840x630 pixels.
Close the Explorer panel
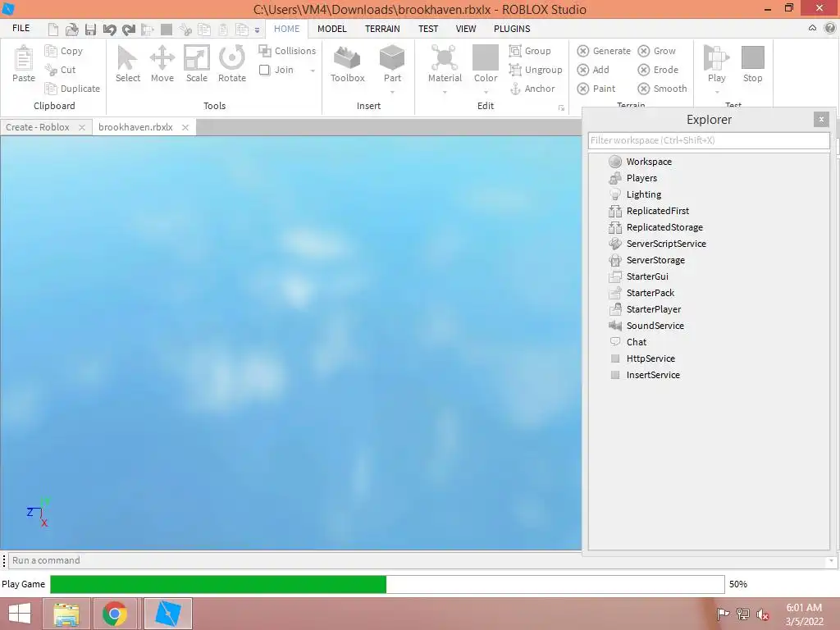pos(820,120)
